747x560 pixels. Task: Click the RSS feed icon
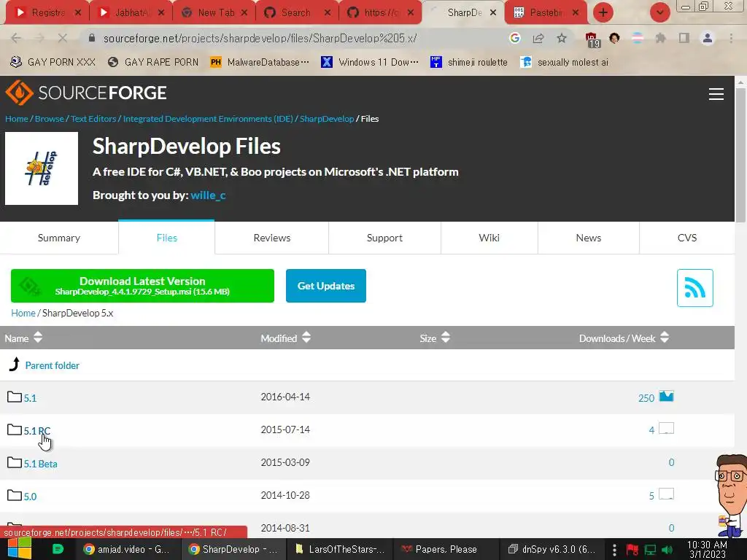coord(694,287)
